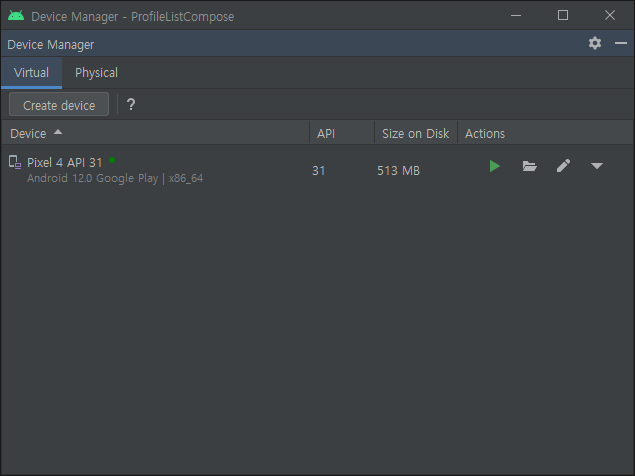Image resolution: width=635 pixels, height=476 pixels.
Task: Select the Pixel 4 API 31 row
Action: tap(318, 170)
